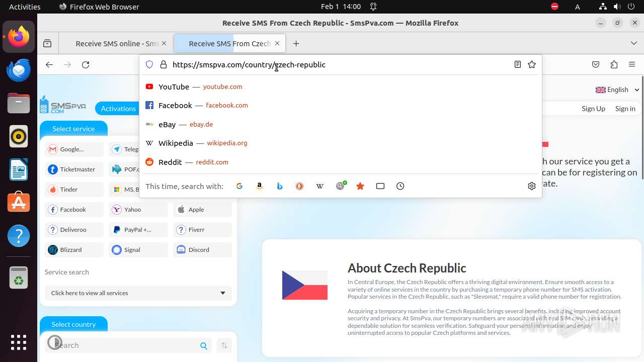644x362 pixels.
Task: Search in bookmarks star icon
Action: click(x=360, y=186)
